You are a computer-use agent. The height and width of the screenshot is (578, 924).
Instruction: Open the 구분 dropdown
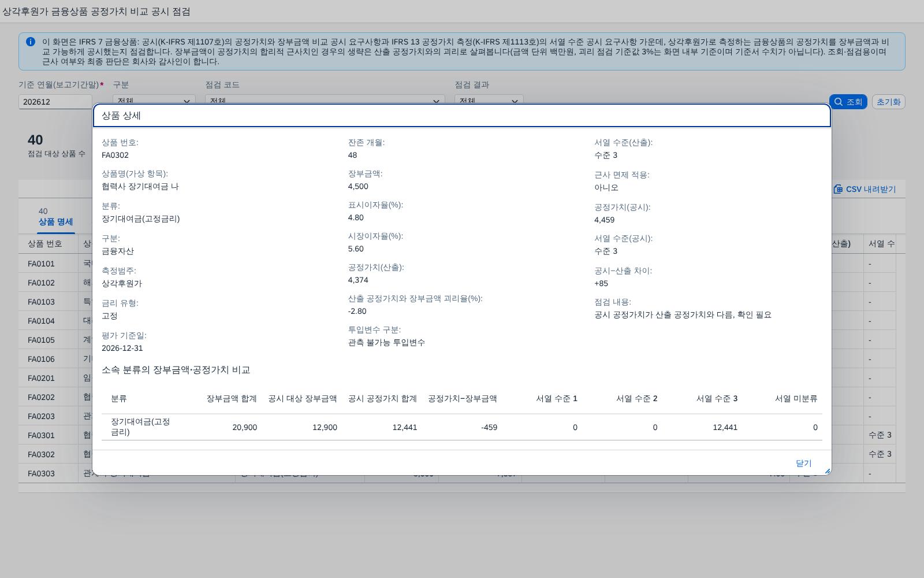[x=154, y=101]
